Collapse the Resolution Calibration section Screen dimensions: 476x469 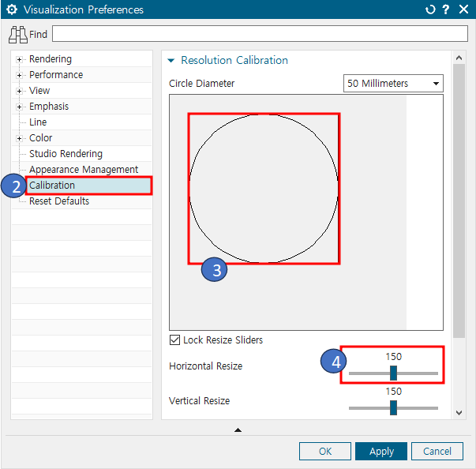pyautogui.click(x=171, y=61)
